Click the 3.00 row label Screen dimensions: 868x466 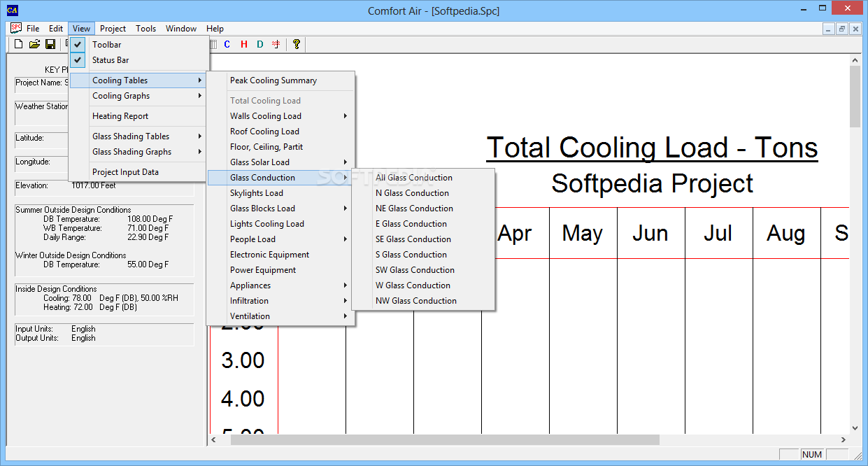point(243,360)
